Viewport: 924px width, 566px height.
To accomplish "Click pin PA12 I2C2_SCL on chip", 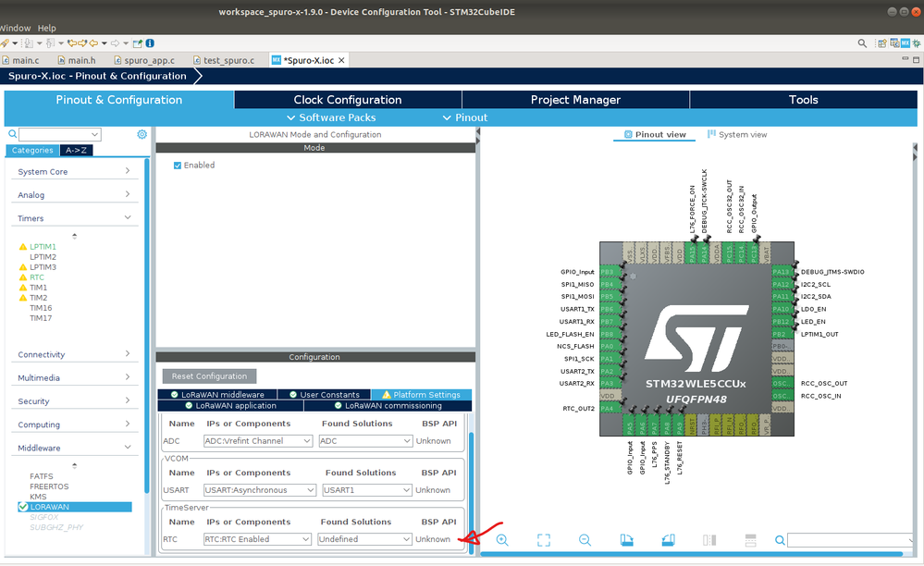I will pos(782,284).
